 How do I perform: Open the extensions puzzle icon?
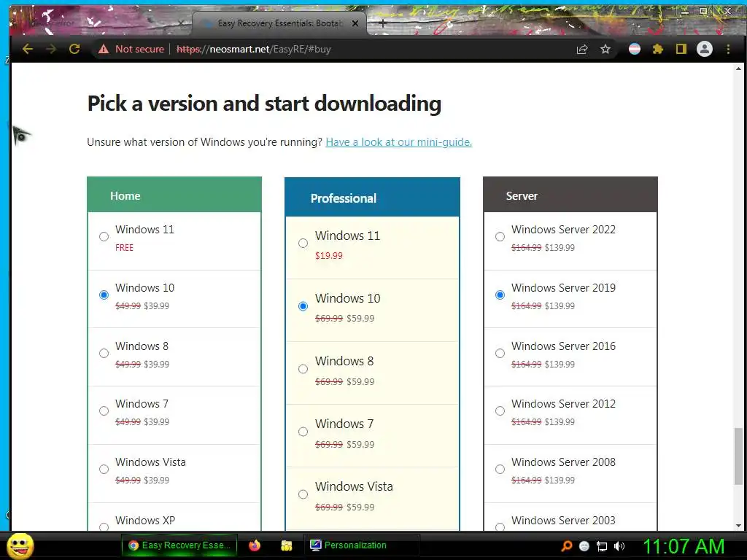[658, 49]
